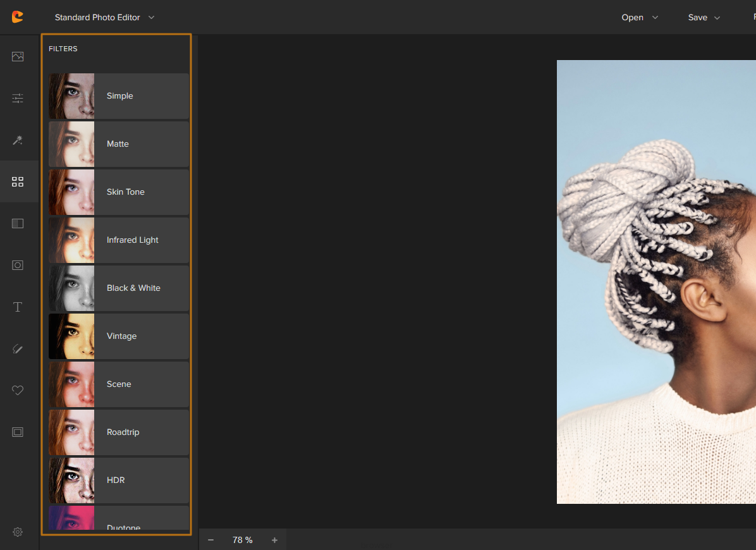Choose the Black & White filter category
The width and height of the screenshot is (756, 550).
click(x=133, y=288)
